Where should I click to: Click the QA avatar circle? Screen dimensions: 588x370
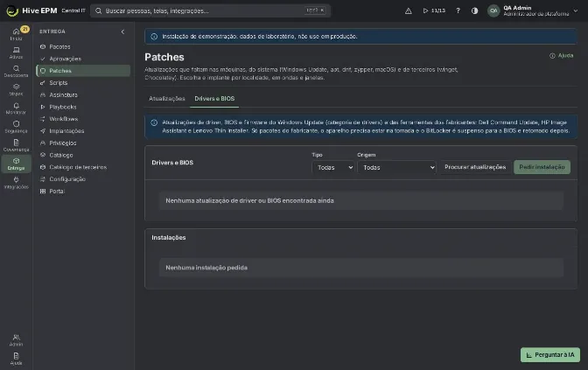[x=493, y=10]
